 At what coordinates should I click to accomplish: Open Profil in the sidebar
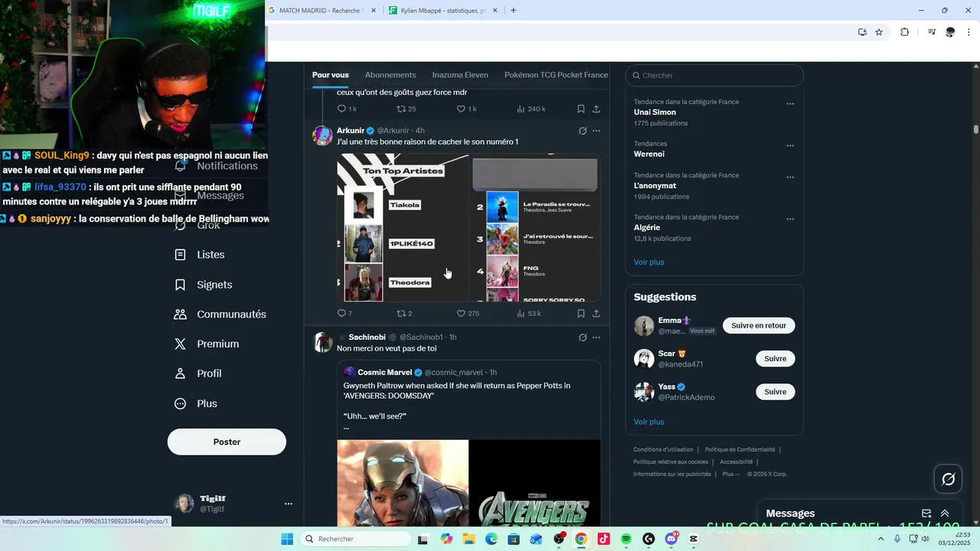pos(198,373)
